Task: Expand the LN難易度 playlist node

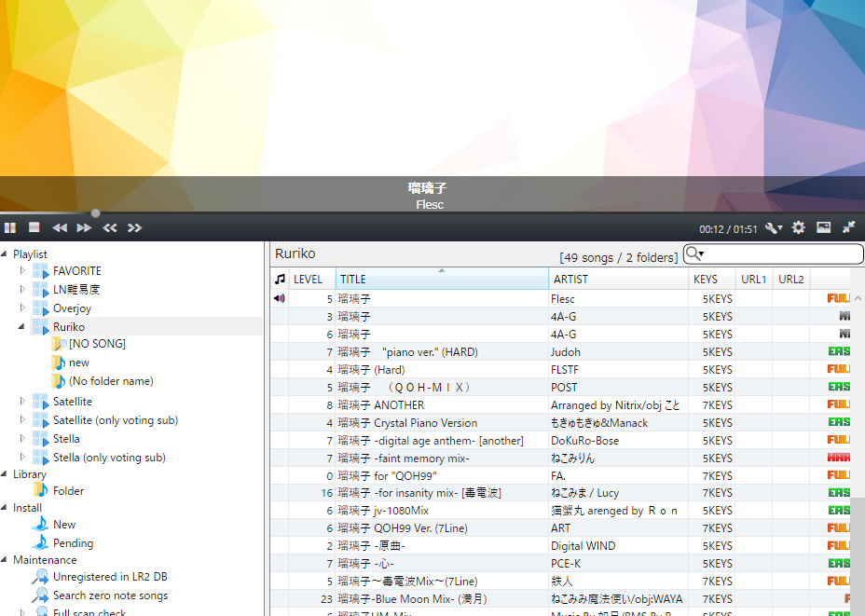Action: tap(22, 289)
